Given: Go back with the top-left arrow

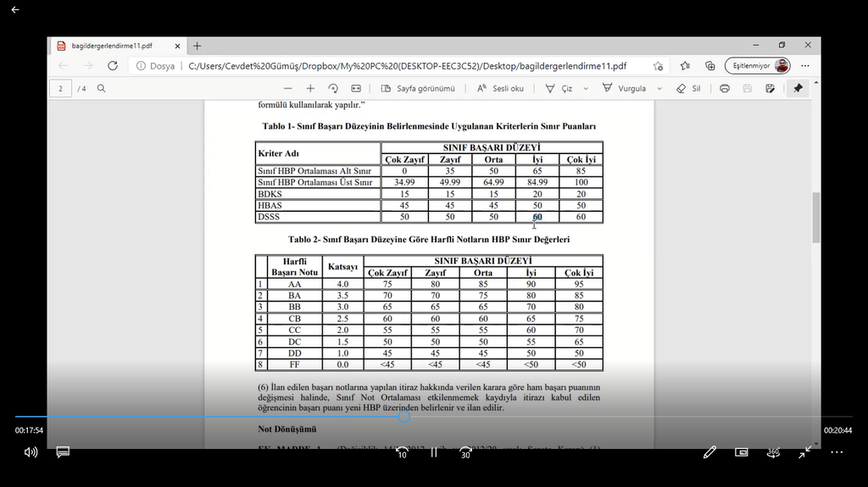Looking at the screenshot, I should tap(15, 9).
